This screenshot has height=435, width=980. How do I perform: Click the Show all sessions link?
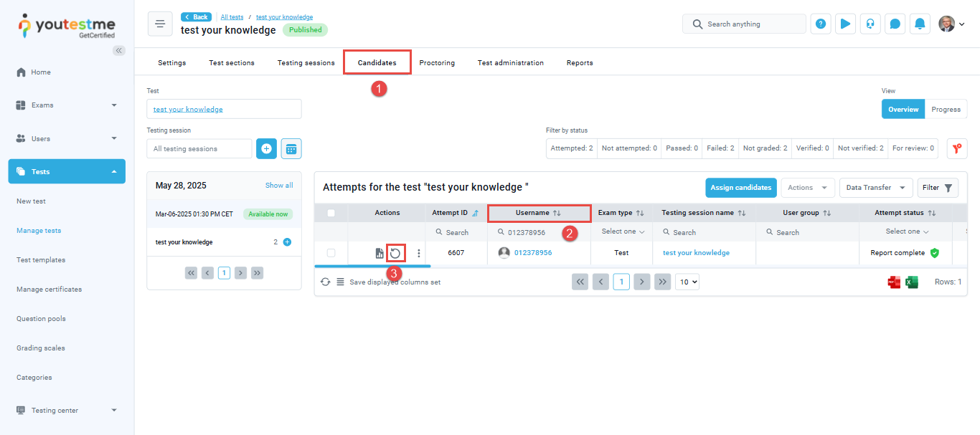coord(279,185)
